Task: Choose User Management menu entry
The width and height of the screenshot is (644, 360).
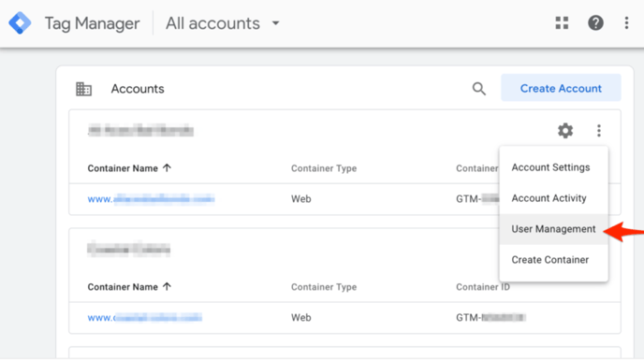Action: pos(553,229)
